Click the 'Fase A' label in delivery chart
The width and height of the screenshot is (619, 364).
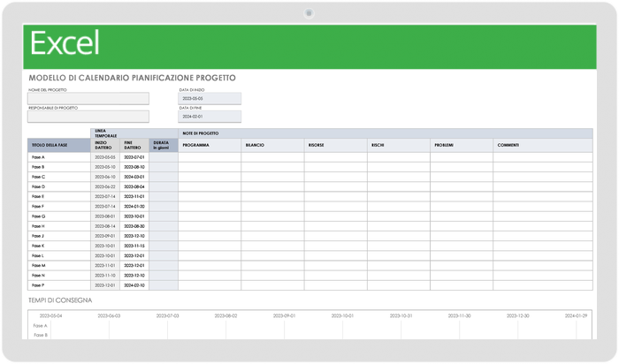[41, 326]
